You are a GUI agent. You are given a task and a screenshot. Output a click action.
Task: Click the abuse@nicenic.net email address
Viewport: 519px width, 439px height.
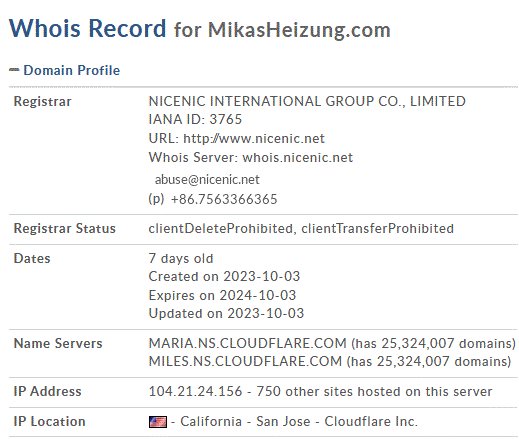pyautogui.click(x=207, y=180)
